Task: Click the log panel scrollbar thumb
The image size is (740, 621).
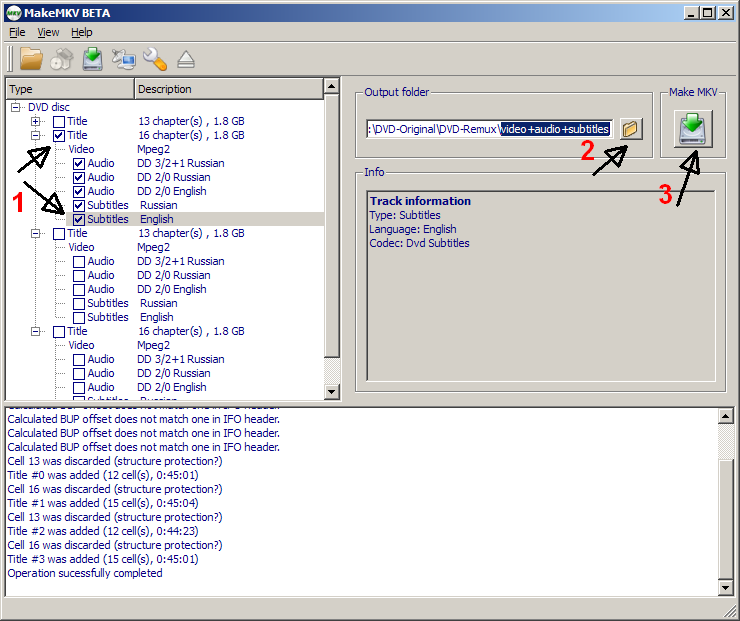Action: (x=725, y=518)
